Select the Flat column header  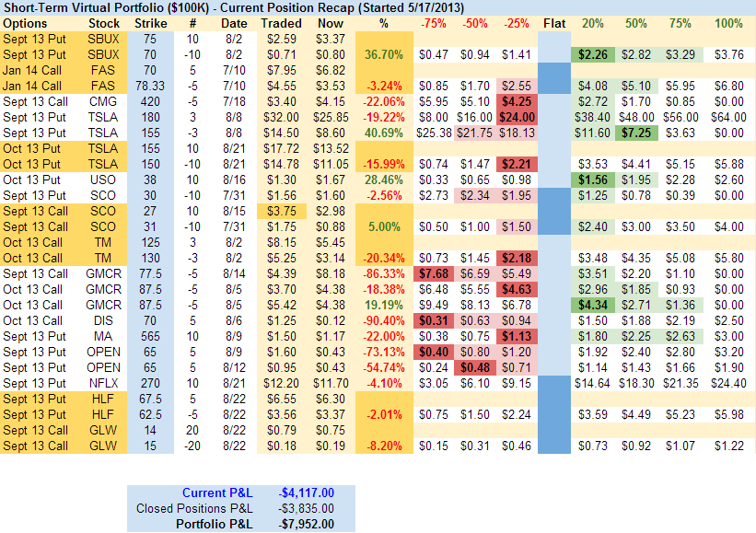[555, 22]
